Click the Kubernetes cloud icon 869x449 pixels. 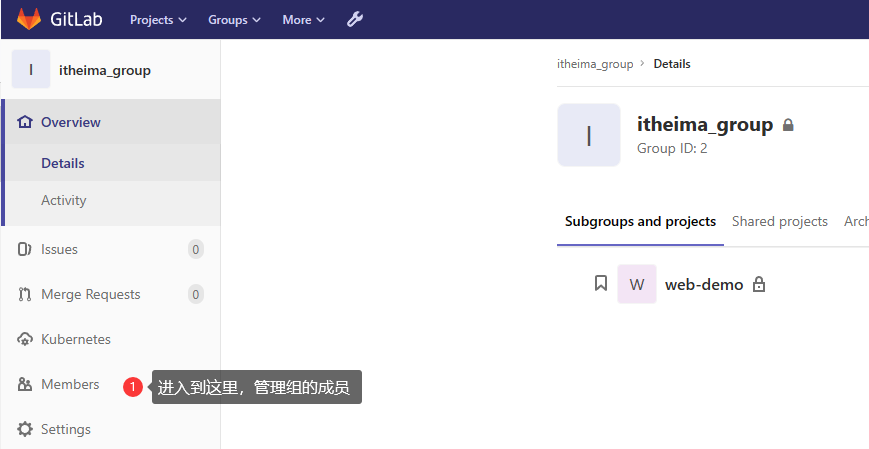coord(25,339)
